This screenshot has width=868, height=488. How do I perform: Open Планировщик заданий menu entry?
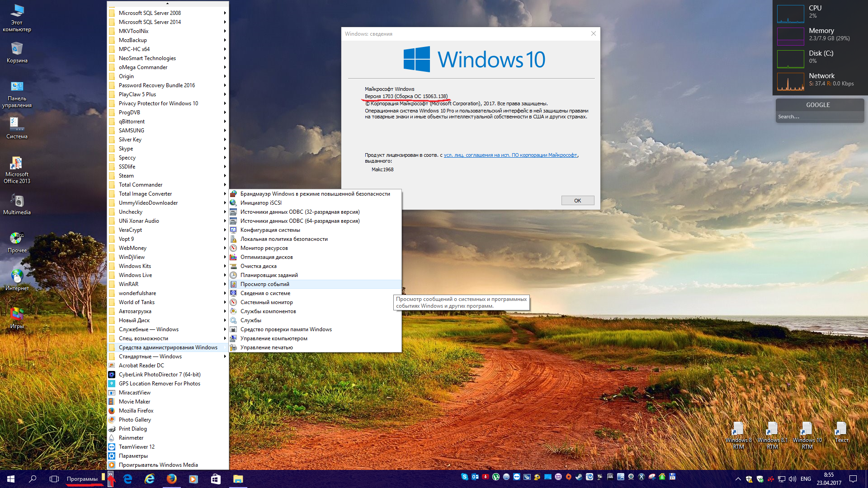315,275
